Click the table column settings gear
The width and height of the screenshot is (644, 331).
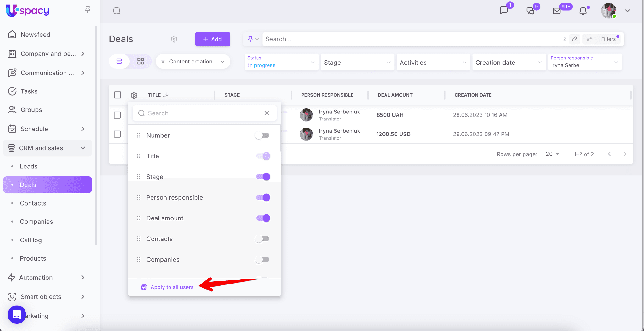click(x=134, y=95)
